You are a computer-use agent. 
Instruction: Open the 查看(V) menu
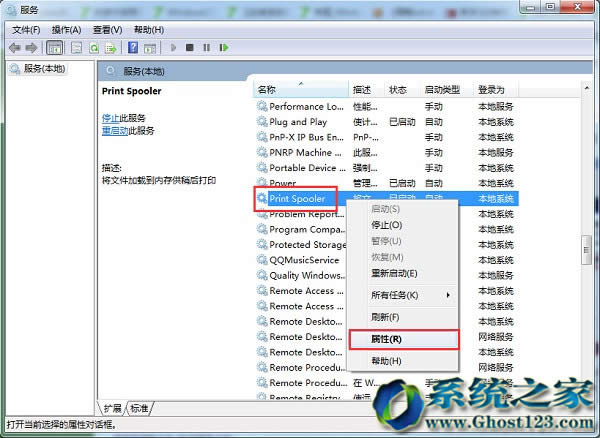pyautogui.click(x=108, y=30)
